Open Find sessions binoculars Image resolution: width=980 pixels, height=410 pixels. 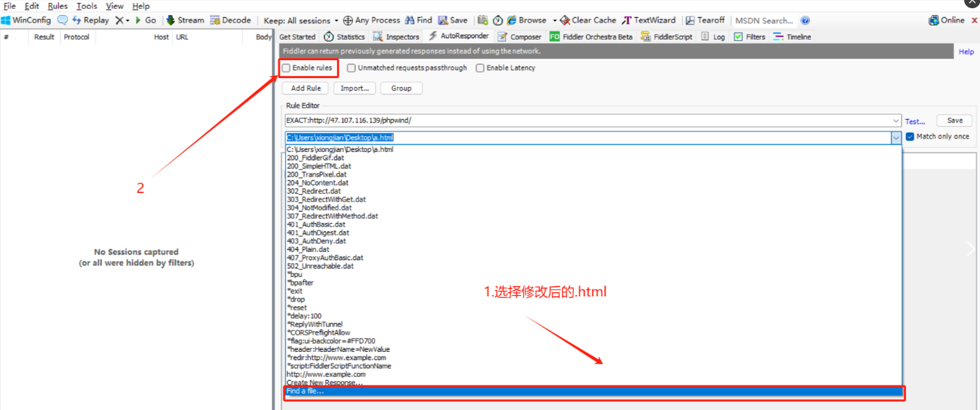click(x=419, y=21)
